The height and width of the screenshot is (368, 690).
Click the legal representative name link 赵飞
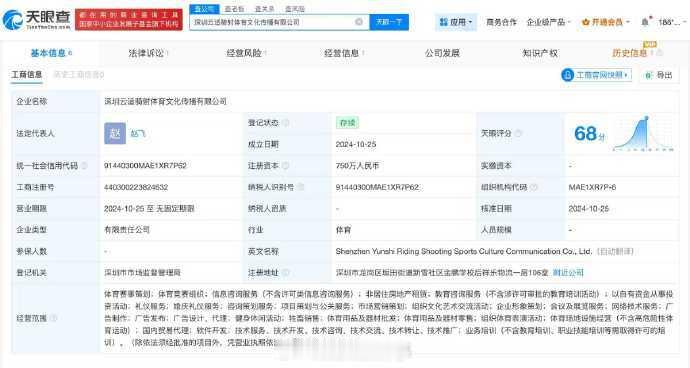[x=137, y=133]
